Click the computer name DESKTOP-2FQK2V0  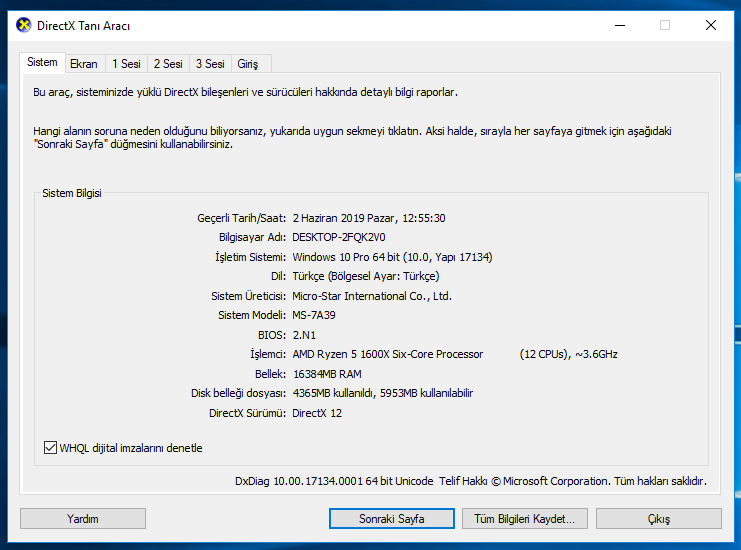click(339, 237)
